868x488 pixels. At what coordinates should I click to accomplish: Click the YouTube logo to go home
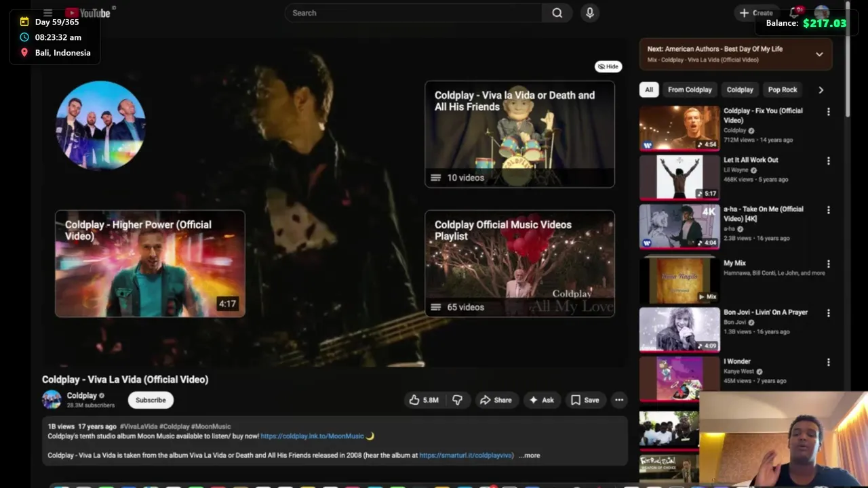[x=88, y=13]
